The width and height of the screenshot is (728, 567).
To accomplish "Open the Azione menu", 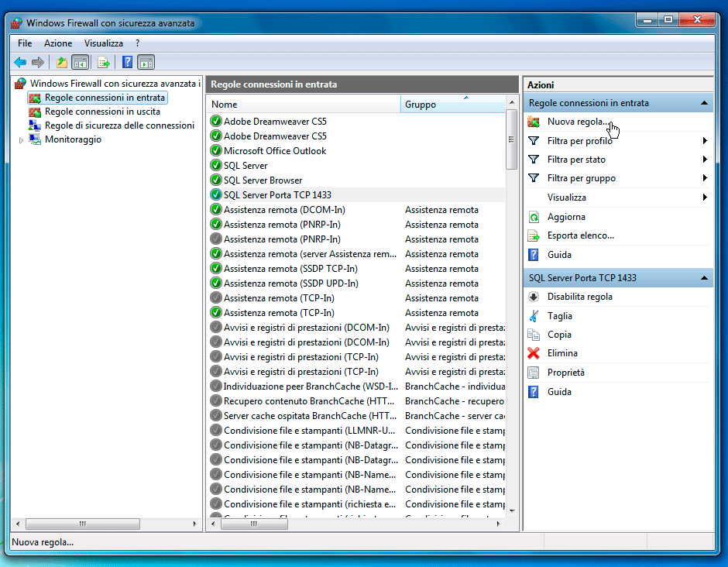I will 58,43.
